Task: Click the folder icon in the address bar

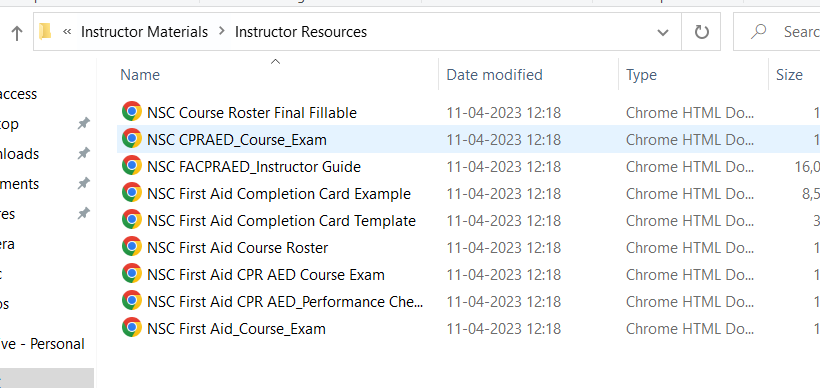Action: (45, 32)
